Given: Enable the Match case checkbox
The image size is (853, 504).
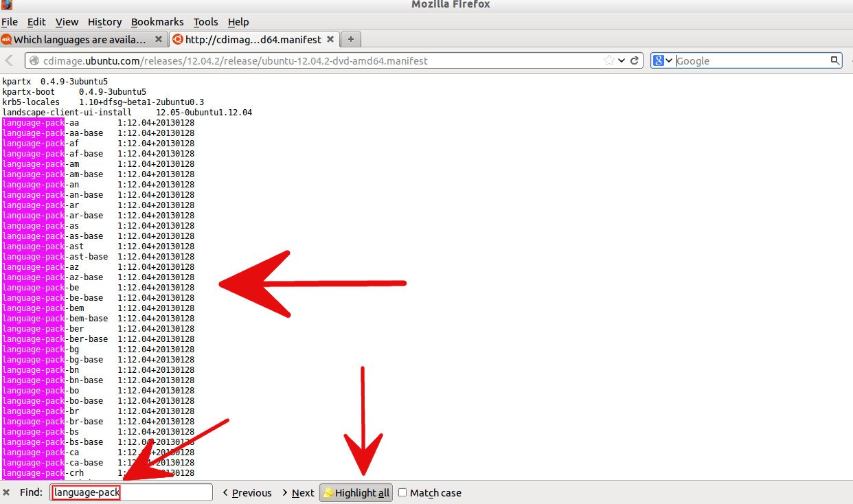Looking at the screenshot, I should [402, 492].
